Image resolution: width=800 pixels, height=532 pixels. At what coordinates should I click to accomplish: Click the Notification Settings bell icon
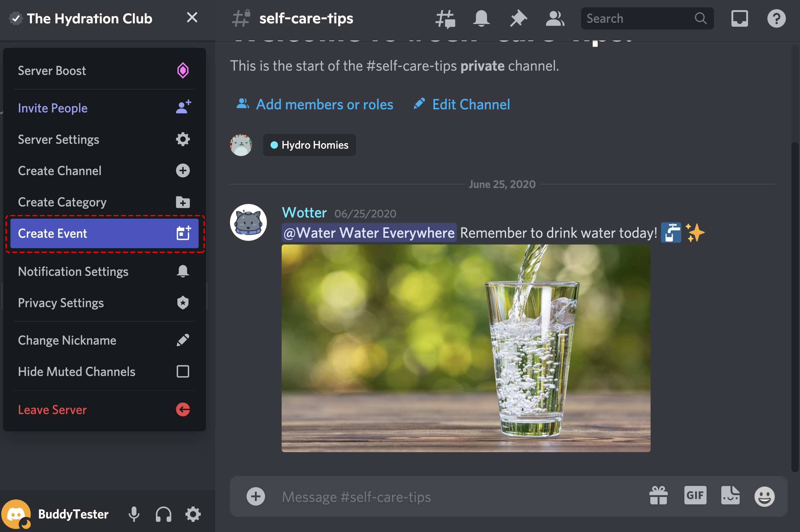182,271
